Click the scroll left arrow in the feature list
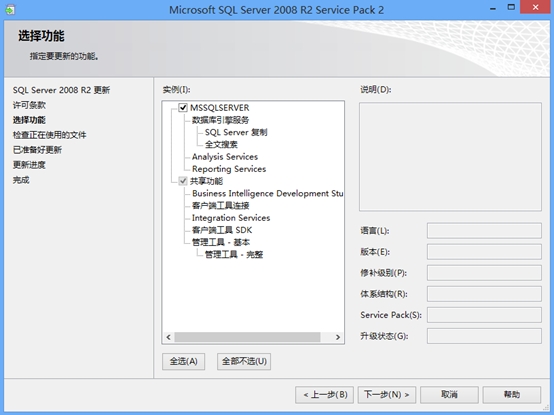The image size is (554, 415). (169, 337)
